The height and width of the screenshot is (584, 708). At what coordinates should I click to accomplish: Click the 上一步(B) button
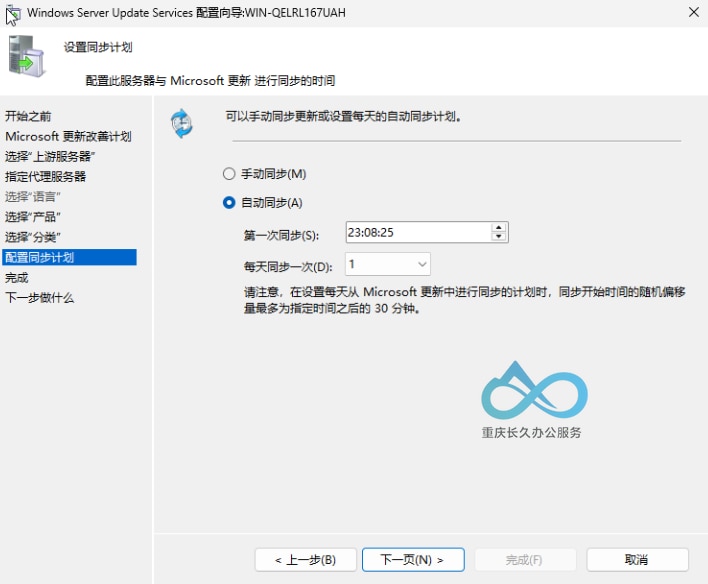(x=306, y=560)
